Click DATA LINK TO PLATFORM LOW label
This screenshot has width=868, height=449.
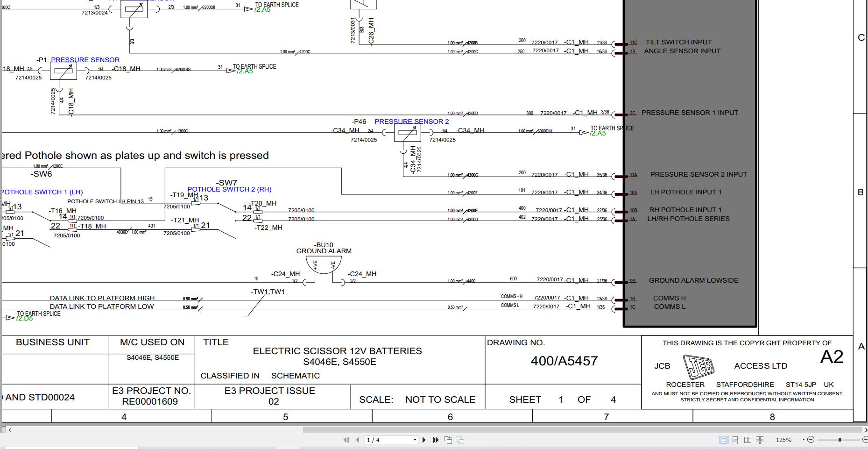[x=102, y=306]
